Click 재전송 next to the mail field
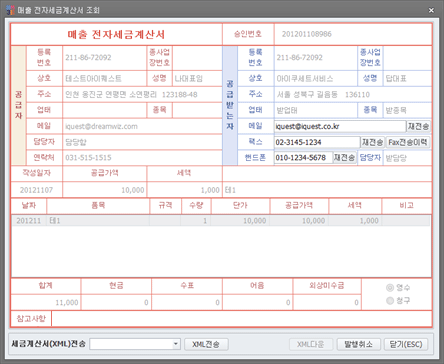The width and height of the screenshot is (444, 364). [x=419, y=126]
